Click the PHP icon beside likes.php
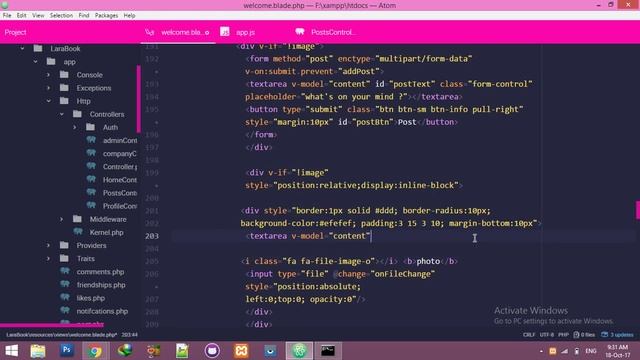This screenshot has height=360, width=640. [x=65, y=298]
